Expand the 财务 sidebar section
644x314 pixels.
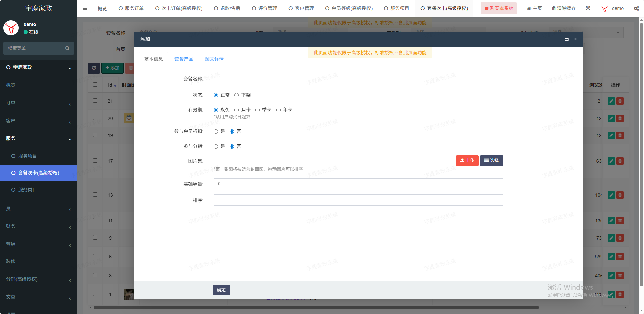[38, 226]
